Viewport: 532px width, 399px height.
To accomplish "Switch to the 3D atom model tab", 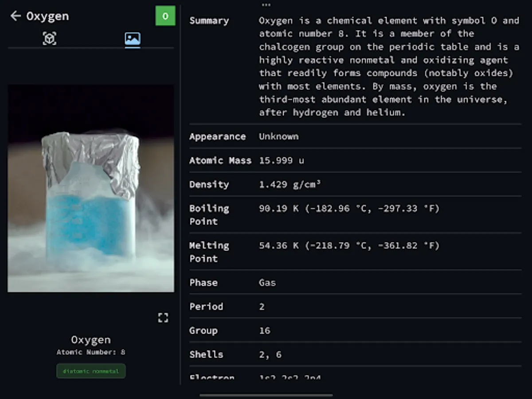I will click(49, 39).
